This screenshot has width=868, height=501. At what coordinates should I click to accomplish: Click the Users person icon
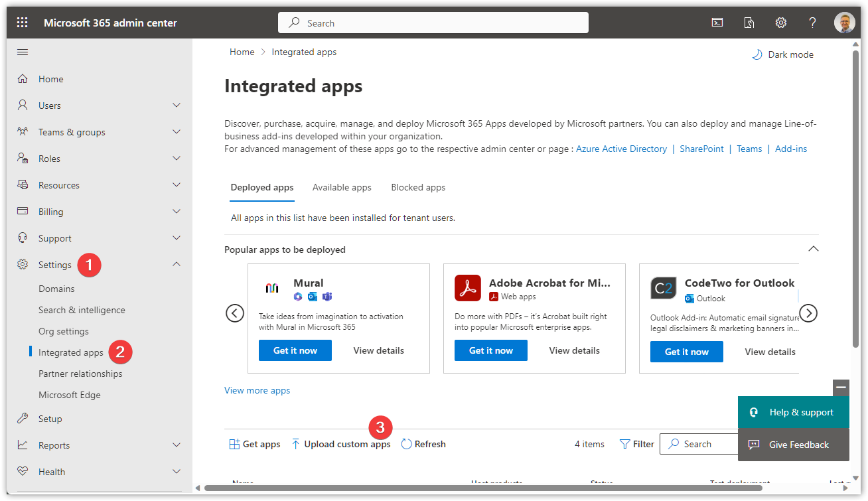23,105
